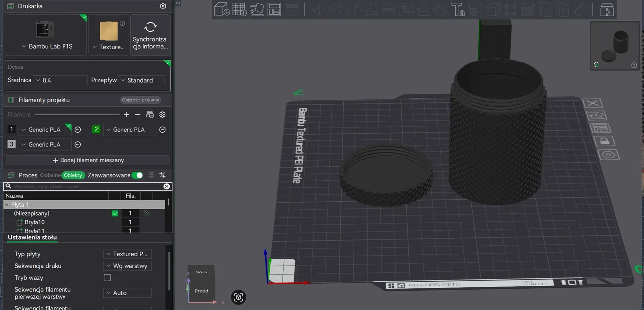Click the plus icon to add filament
This screenshot has width=644, height=310.
point(126,115)
